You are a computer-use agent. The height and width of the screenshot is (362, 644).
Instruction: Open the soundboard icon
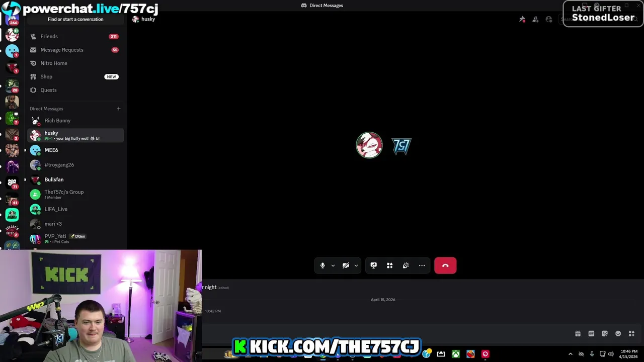tap(406, 265)
